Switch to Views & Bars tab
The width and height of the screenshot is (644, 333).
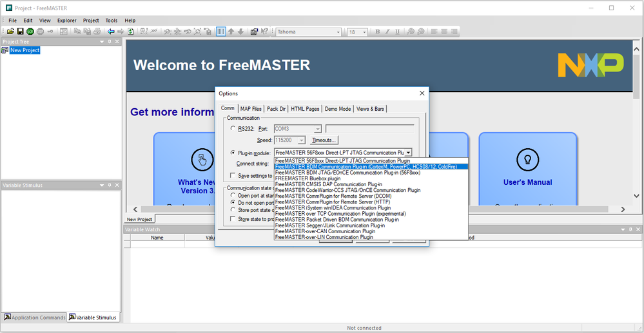coord(370,109)
